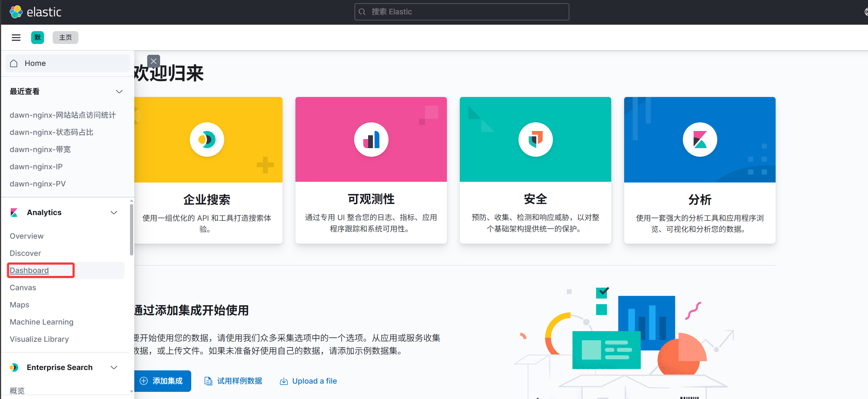
Task: Click the 试用样例数据 link
Action: pyautogui.click(x=240, y=381)
